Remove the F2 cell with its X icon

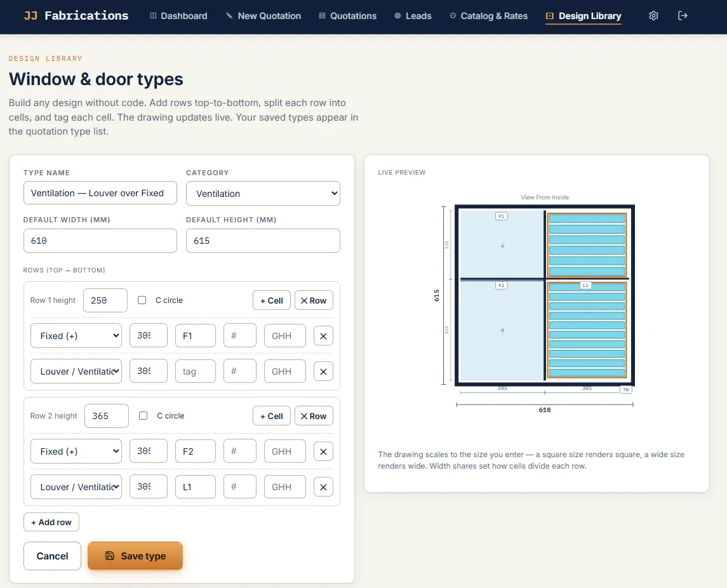(323, 451)
